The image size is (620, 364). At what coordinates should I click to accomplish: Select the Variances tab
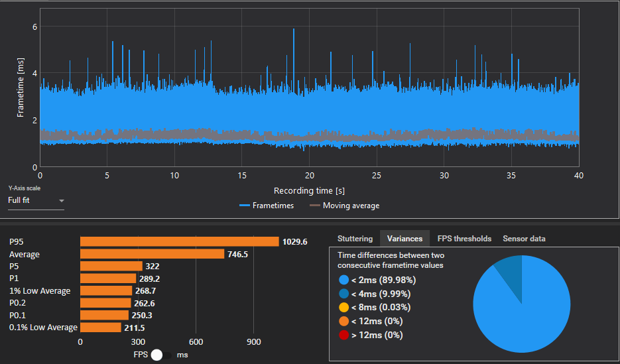405,239
